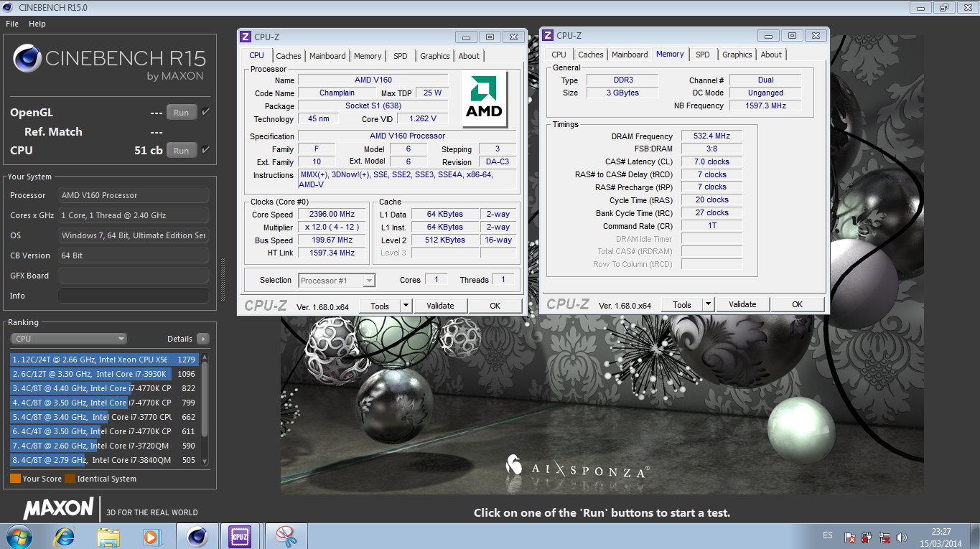
Task: Click the Cinebench title bar app icon
Action: 9,8
